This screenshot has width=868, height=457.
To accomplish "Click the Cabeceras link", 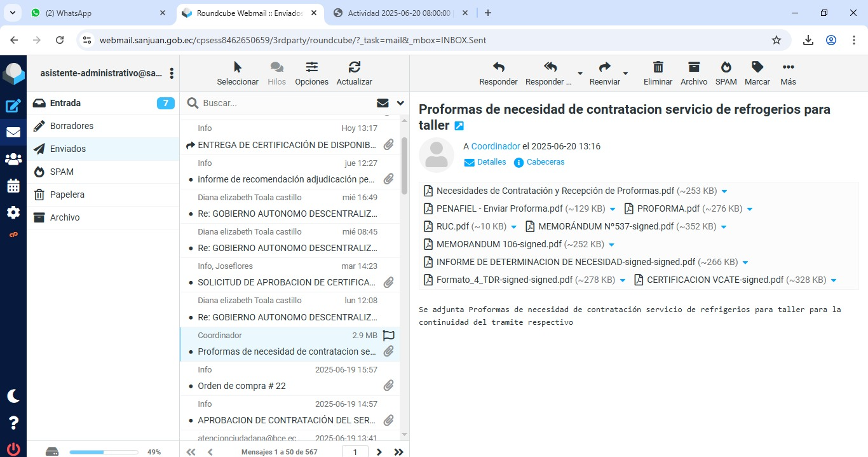I will [545, 162].
